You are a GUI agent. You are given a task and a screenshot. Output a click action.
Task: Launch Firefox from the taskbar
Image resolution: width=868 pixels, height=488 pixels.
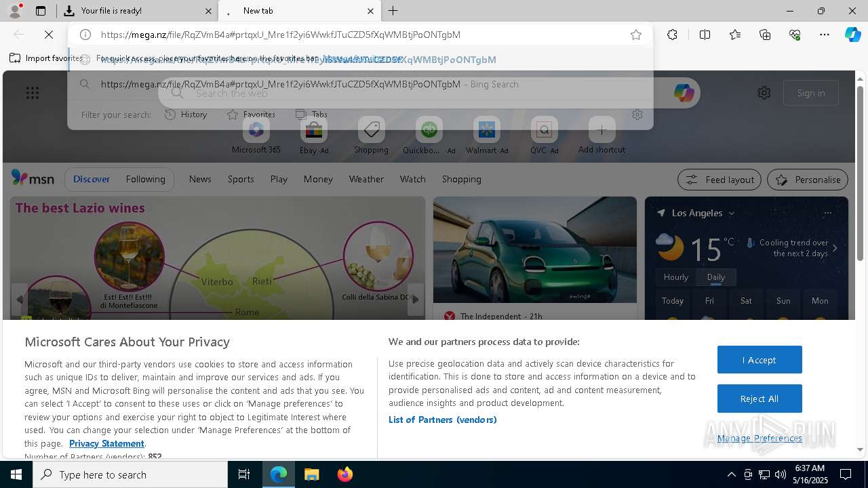344,474
